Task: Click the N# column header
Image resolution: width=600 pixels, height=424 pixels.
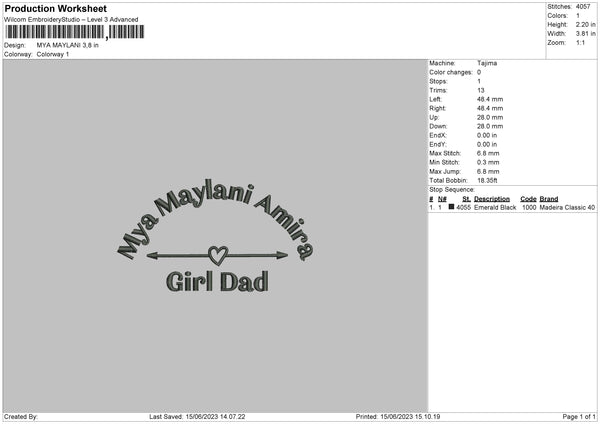Action: [x=442, y=199]
